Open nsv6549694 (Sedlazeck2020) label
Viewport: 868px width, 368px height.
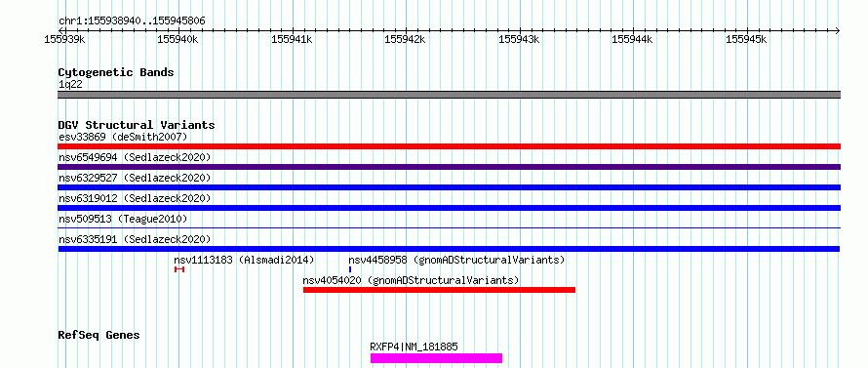[135, 157]
